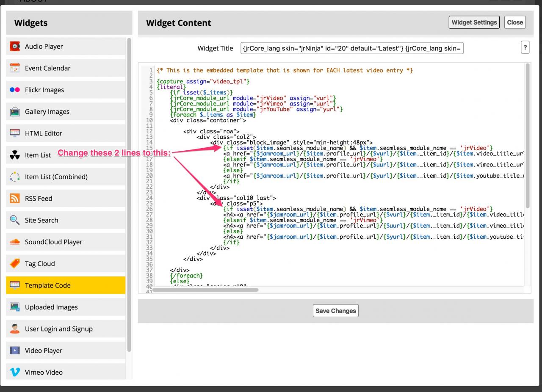
Task: Click into the Widget Title field
Action: coord(352,48)
